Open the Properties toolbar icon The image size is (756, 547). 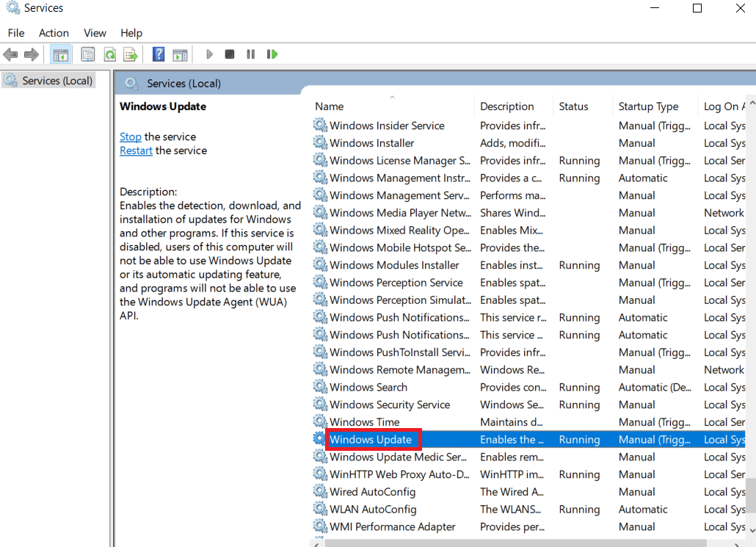tap(87, 54)
